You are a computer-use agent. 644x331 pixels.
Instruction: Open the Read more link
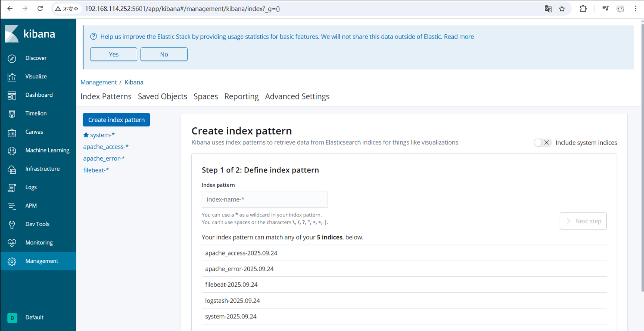pyautogui.click(x=459, y=37)
